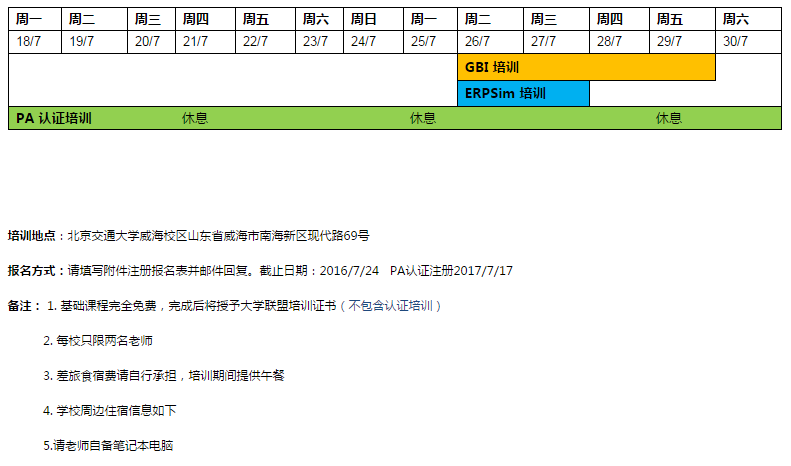Click the 22/7 date cell
The image size is (791, 466).
[265, 42]
